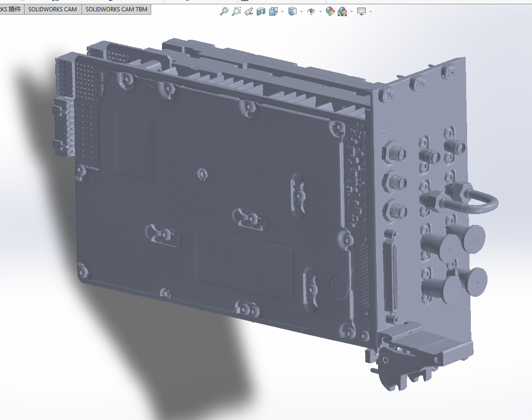Open Edit Appearance color ball tool
This screenshot has width=532, height=420.
click(330, 11)
